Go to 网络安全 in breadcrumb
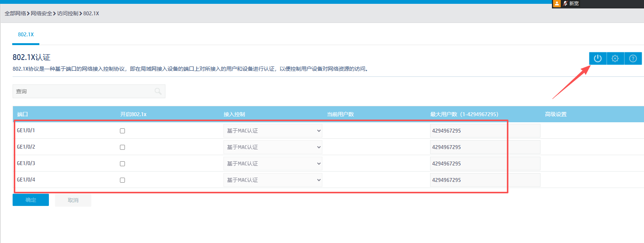 click(41, 13)
